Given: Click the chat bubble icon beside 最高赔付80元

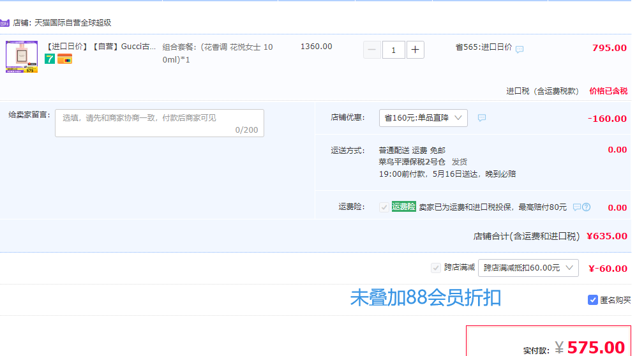Looking at the screenshot, I should coord(576,207).
